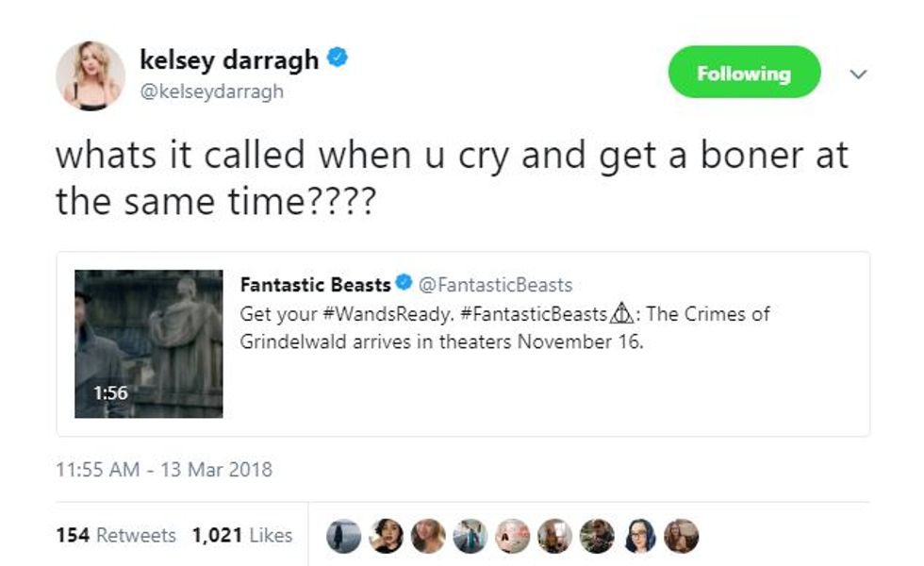Toggle the green Following button
Screen dimensions: 924x566
[744, 73]
